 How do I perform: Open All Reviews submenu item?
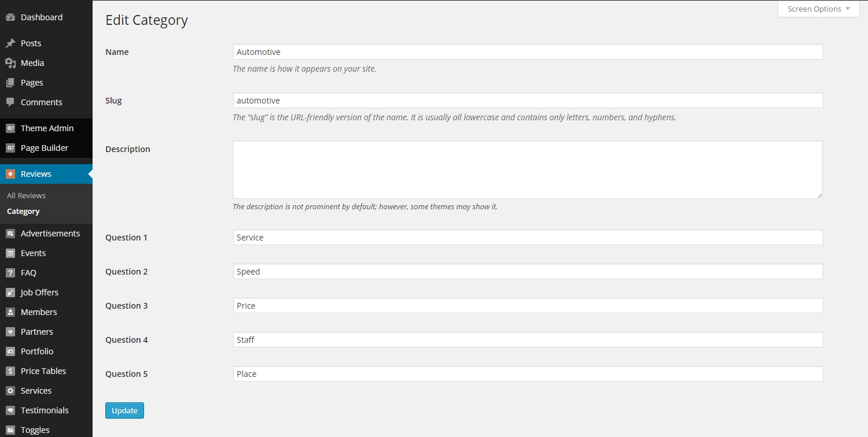[26, 195]
